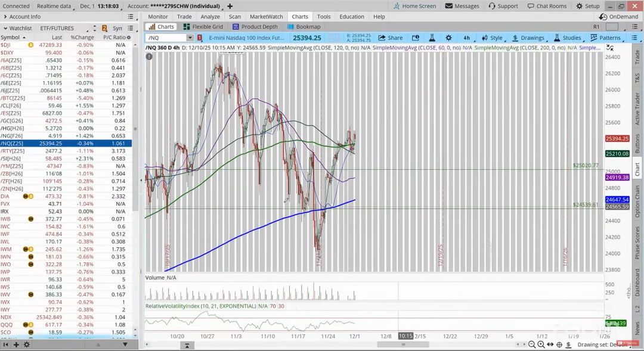Open the symbol /NQ dropdown arrow
This screenshot has height=351, width=644.
click(190, 38)
